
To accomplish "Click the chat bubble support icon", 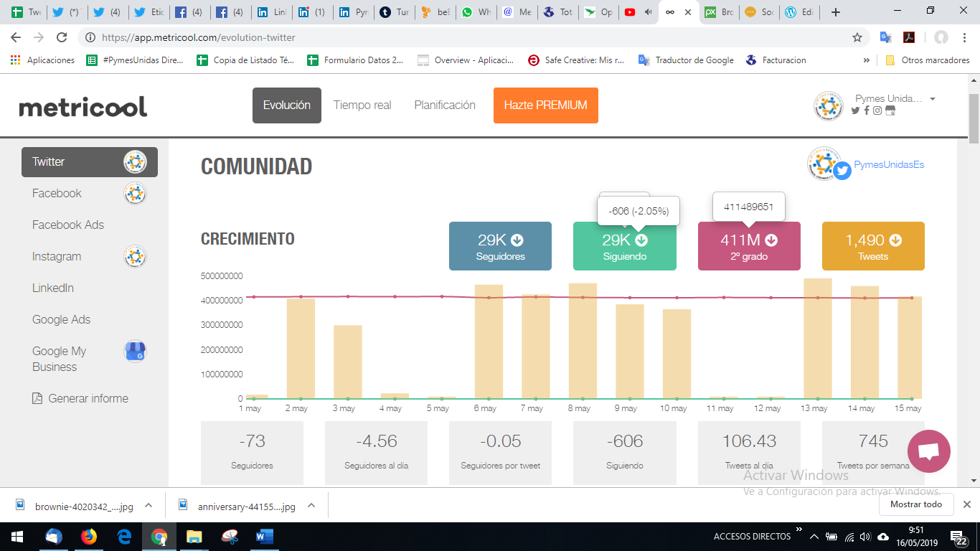I will [x=928, y=452].
